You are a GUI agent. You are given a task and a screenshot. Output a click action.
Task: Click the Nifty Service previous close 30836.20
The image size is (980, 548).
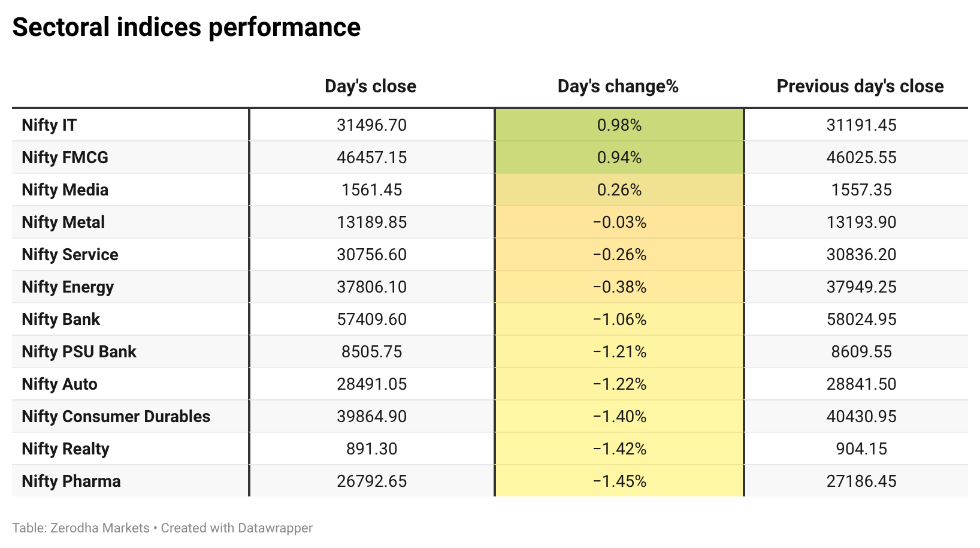click(861, 254)
